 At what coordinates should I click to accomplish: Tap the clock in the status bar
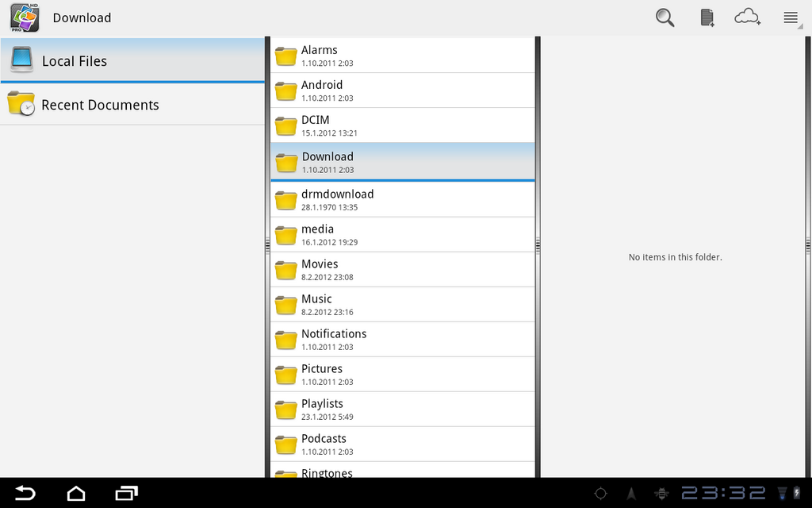[x=722, y=493]
